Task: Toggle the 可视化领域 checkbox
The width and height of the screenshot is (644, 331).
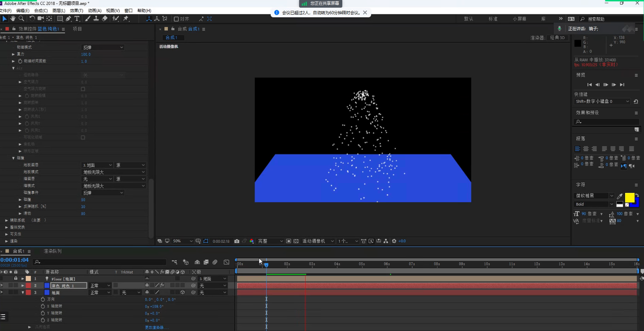Action: [83, 137]
